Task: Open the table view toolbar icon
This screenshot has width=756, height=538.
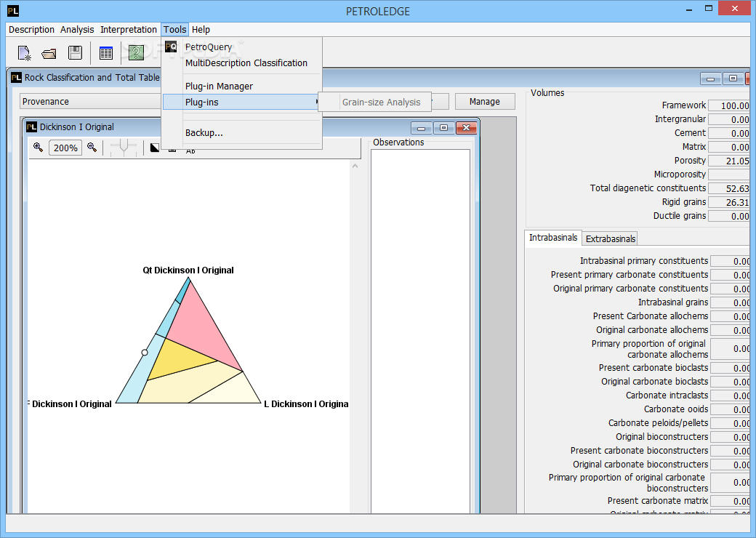Action: pyautogui.click(x=105, y=53)
